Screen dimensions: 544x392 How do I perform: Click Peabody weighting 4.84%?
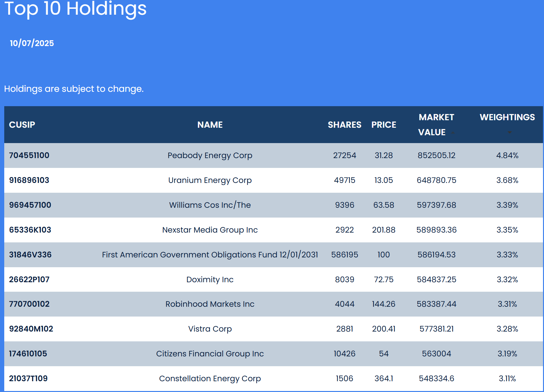point(507,155)
